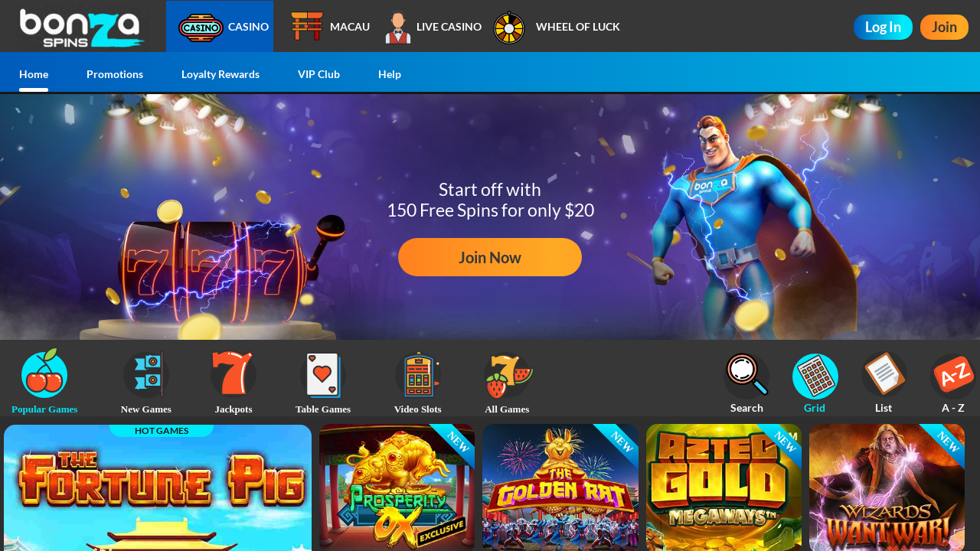Open the Wheel of Luck section

(x=557, y=27)
